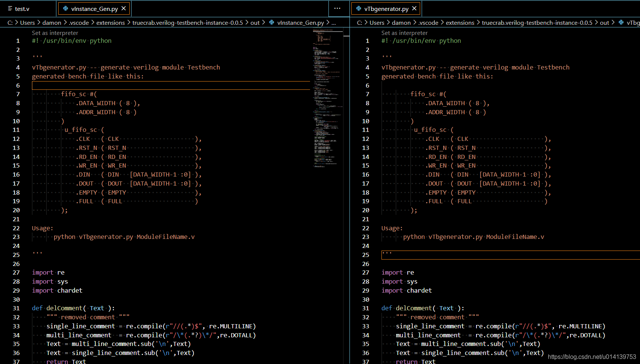Screen dimensions: 640x364
Task: Click 'Set as interpreter' in right editor
Action: coord(404,33)
